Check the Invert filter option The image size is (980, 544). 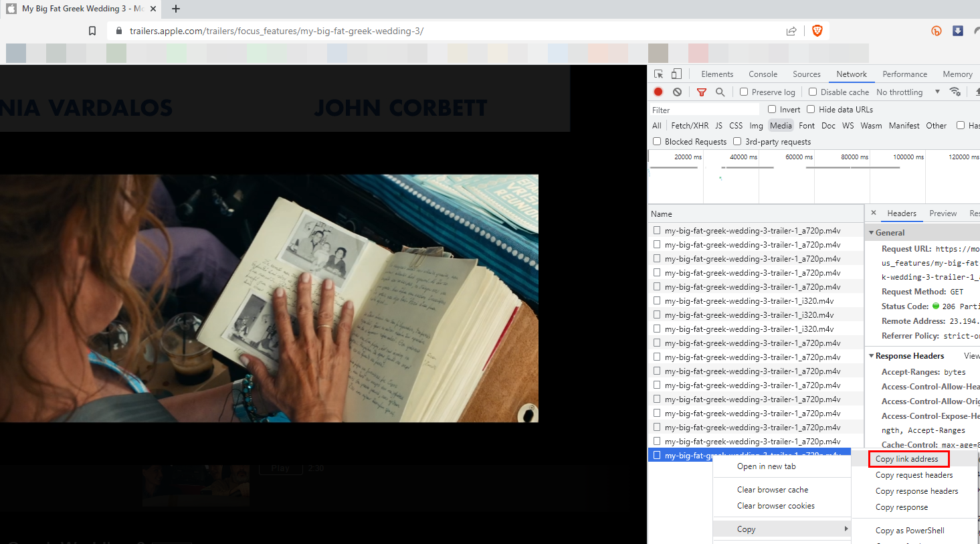click(772, 109)
